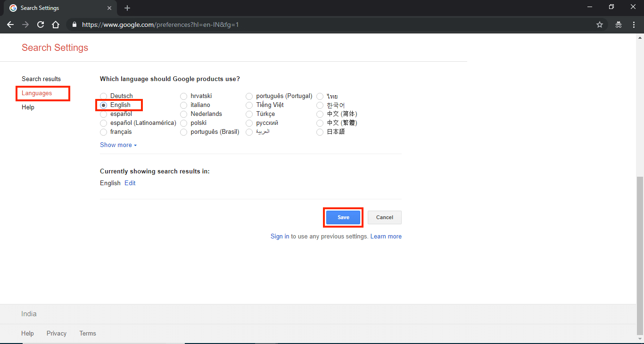Select Nederlands language option
Screen dimensions: 644x344
(x=184, y=114)
